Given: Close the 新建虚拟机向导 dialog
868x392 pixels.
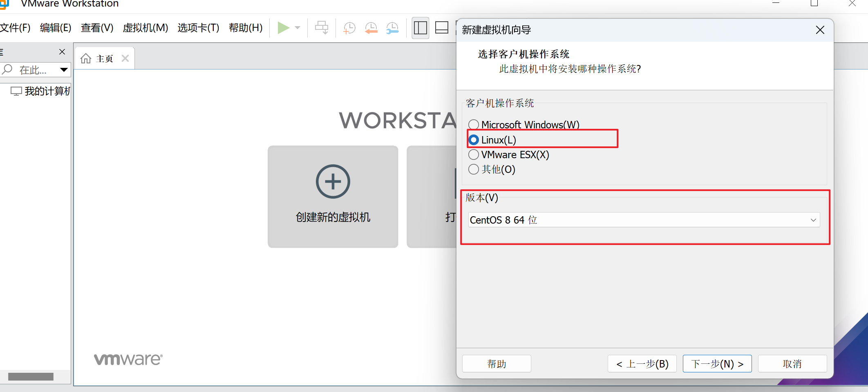Looking at the screenshot, I should click(820, 30).
